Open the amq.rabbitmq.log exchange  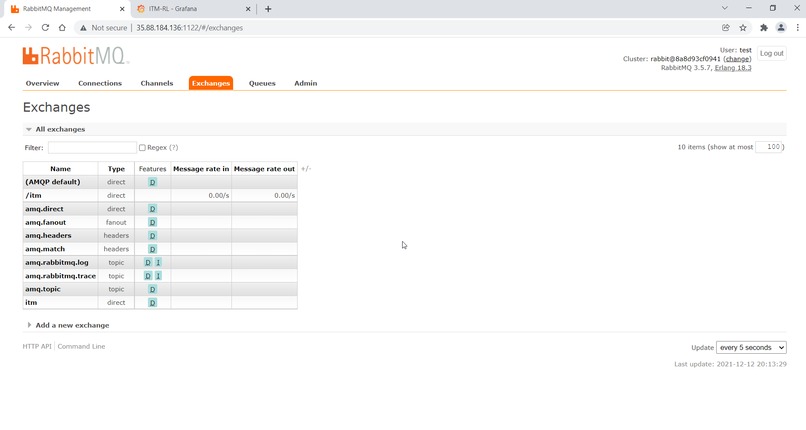[x=57, y=263]
